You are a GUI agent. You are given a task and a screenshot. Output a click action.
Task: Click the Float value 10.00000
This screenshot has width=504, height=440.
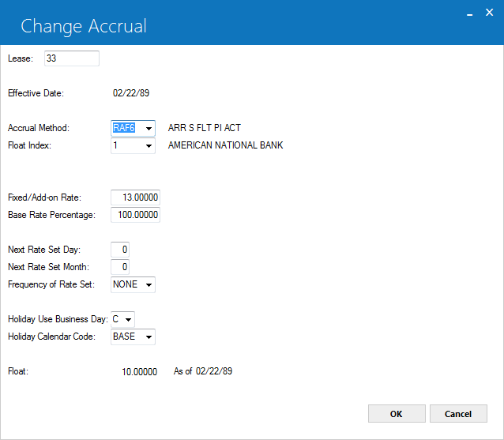pyautogui.click(x=140, y=372)
